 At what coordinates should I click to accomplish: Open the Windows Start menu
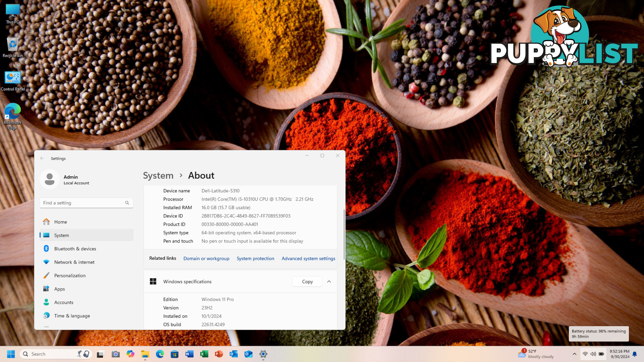pos(11,354)
